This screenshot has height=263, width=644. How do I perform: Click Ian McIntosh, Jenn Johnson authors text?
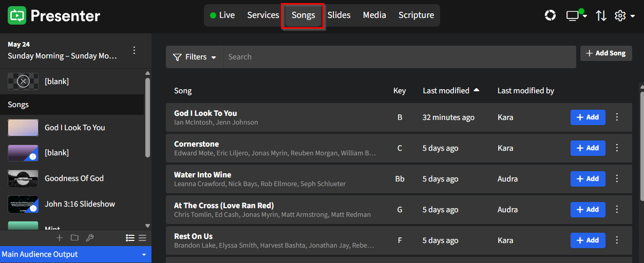(216, 123)
